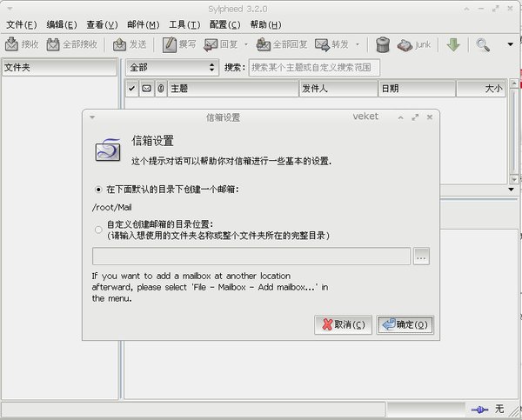522x420 pixels.
Task: Open the 配置(C) Configuration menu
Action: (224, 24)
